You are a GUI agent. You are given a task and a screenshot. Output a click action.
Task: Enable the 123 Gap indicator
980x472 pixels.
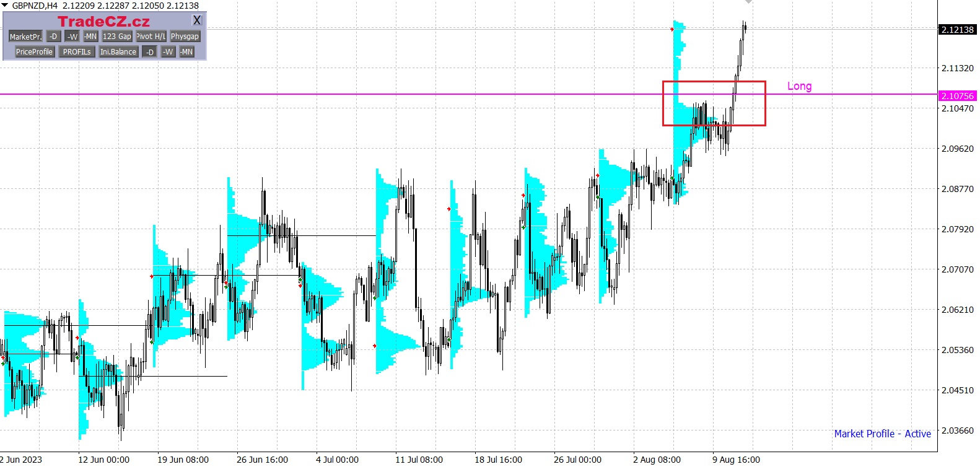117,37
